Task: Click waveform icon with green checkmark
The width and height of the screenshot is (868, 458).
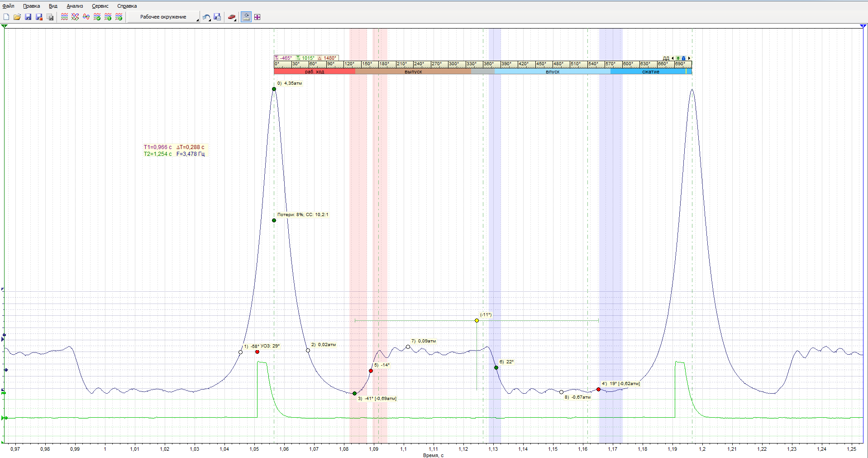Action: click(97, 17)
